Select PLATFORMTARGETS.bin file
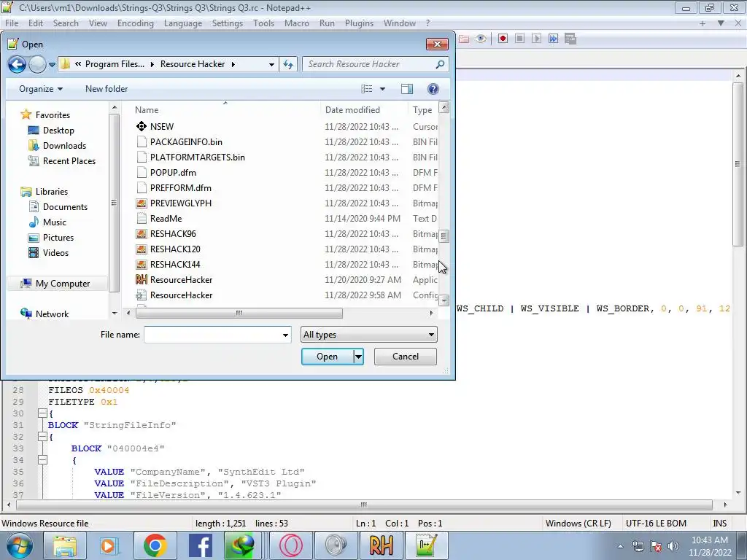747x560 pixels. [197, 157]
